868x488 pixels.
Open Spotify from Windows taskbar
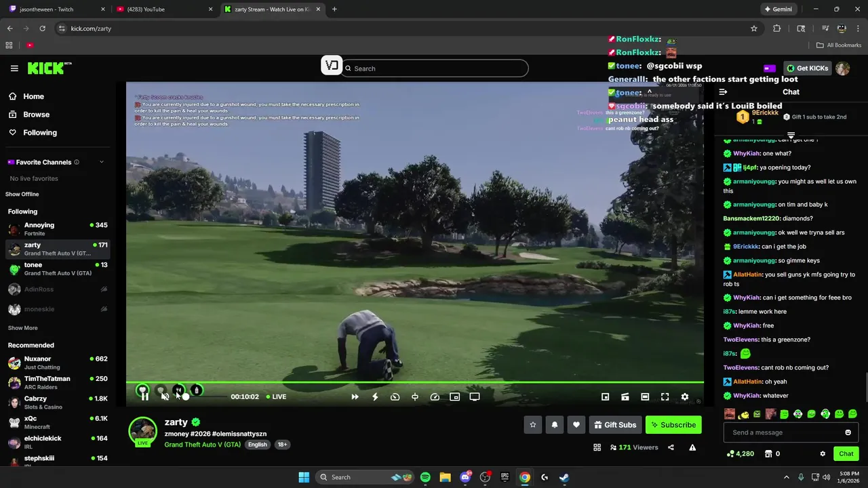(x=425, y=477)
